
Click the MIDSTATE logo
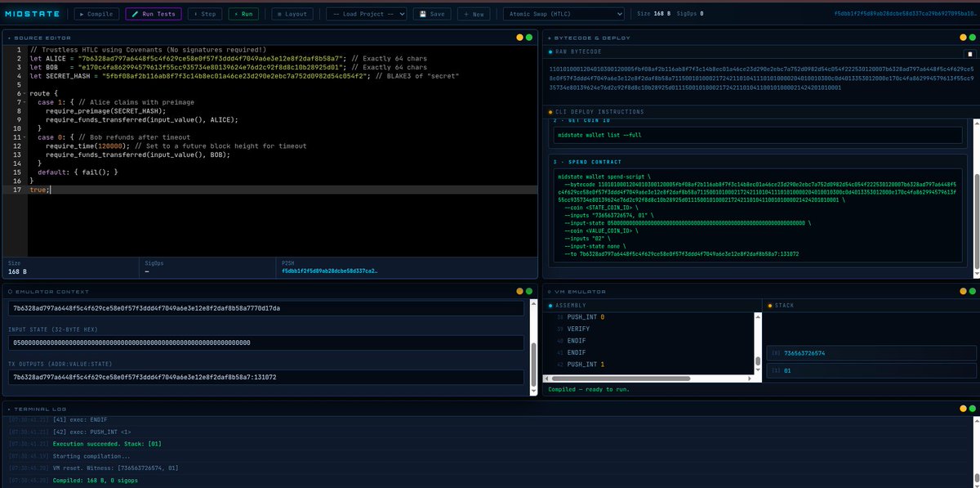pos(34,14)
